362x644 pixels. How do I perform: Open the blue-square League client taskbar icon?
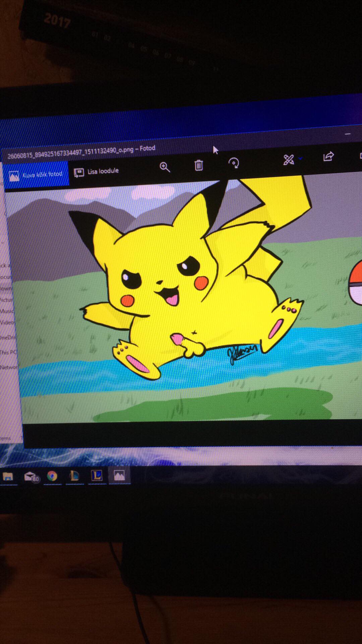pyautogui.click(x=97, y=475)
